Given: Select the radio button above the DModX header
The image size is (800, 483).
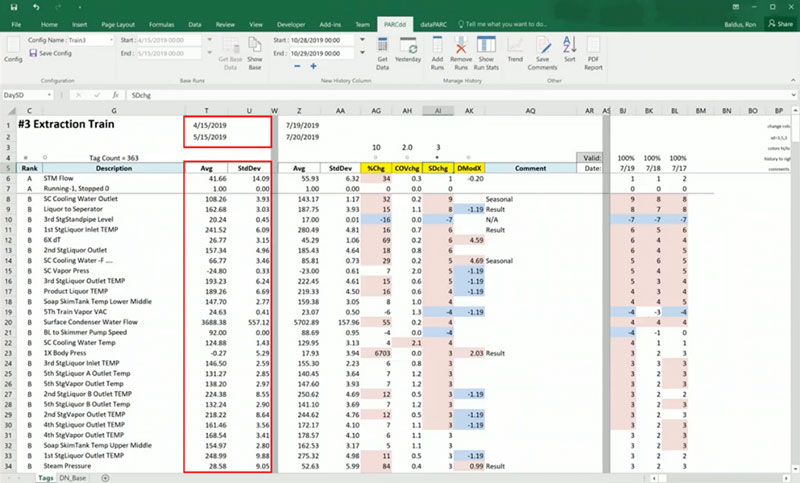Looking at the screenshot, I should pos(468,158).
